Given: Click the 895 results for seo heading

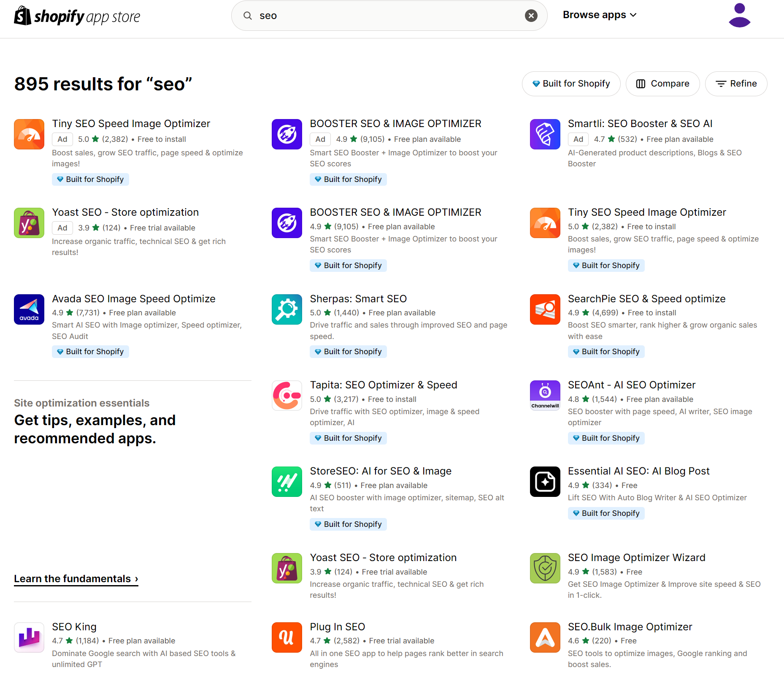Looking at the screenshot, I should pyautogui.click(x=103, y=84).
